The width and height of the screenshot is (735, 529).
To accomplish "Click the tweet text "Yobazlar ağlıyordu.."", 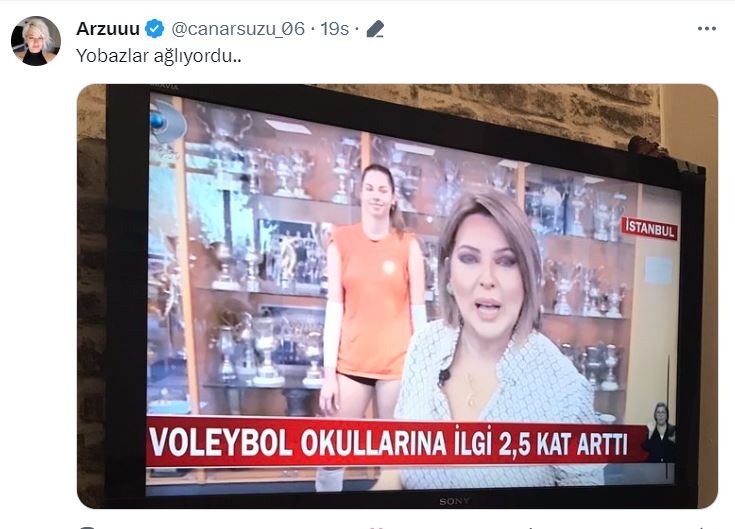I will [158, 56].
